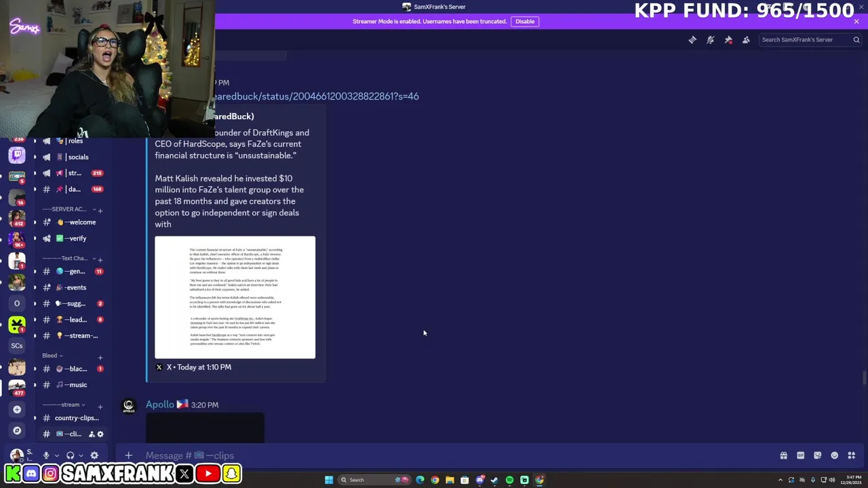
Task: Open the article image thumbnail
Action: pyautogui.click(x=235, y=297)
